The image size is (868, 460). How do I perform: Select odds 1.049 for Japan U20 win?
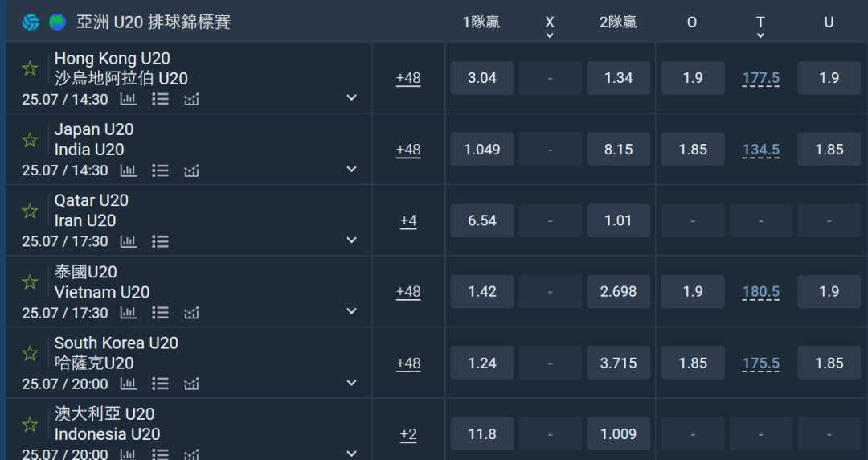(x=482, y=149)
